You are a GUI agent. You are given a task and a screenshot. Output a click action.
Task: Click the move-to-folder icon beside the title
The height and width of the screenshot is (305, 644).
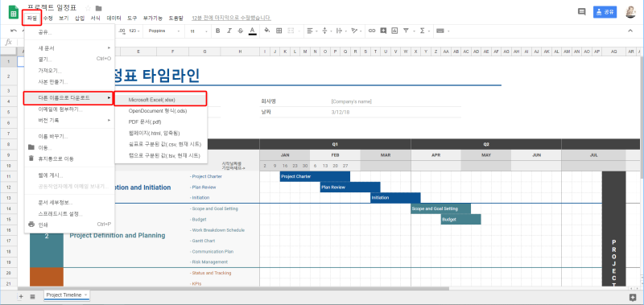(98, 8)
